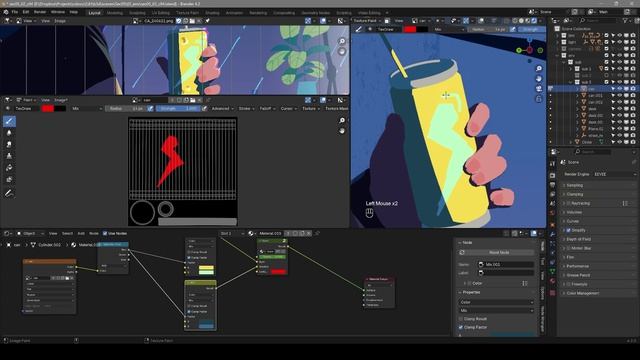Click the Render properties tab icon
The height and width of the screenshot is (360, 640).
(552, 176)
